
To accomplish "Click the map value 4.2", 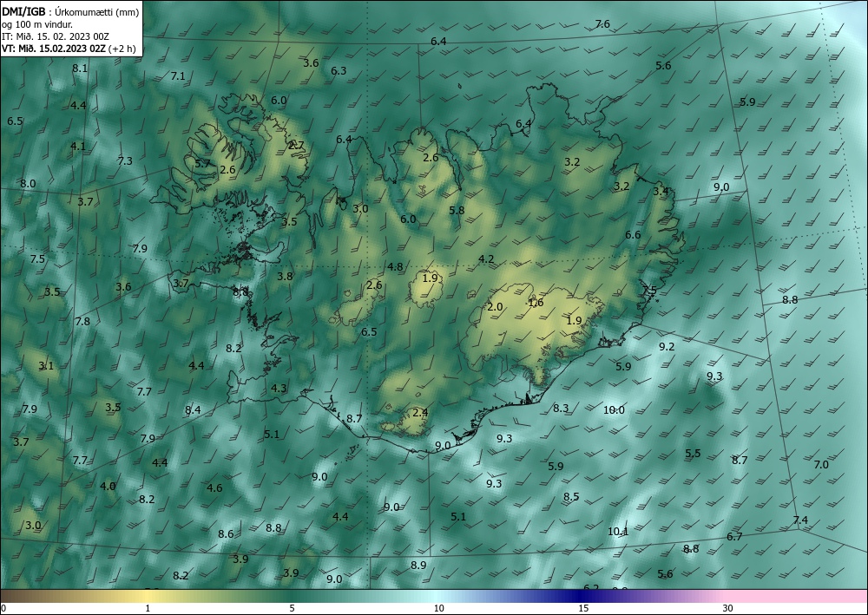I will tap(486, 258).
